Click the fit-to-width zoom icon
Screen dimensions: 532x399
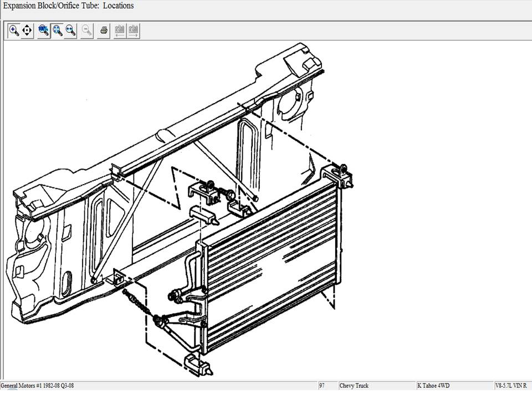click(70, 30)
